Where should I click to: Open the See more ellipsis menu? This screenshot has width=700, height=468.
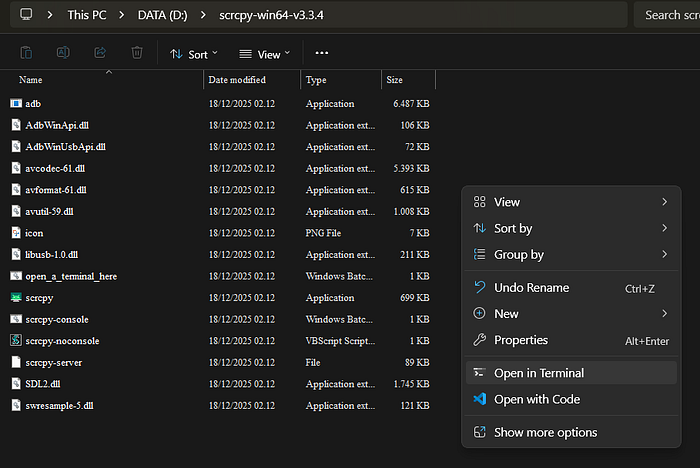click(321, 53)
